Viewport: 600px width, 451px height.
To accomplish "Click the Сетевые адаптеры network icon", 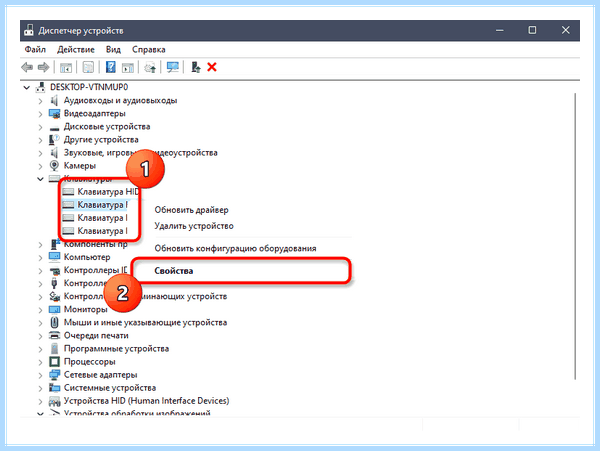I will coord(54,375).
